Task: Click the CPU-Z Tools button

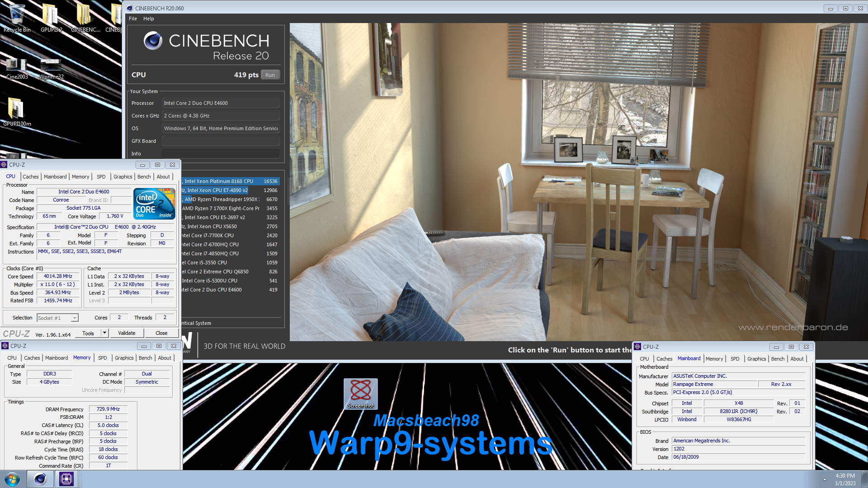Action: (88, 333)
